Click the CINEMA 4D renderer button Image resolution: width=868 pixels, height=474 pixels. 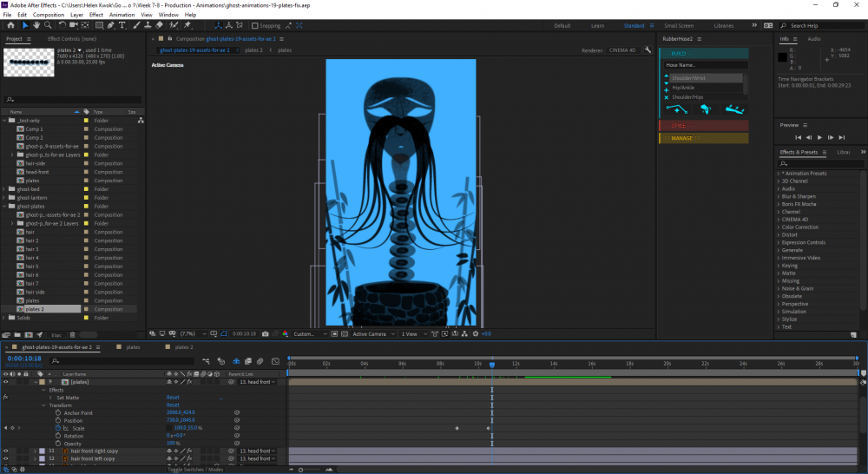point(622,49)
